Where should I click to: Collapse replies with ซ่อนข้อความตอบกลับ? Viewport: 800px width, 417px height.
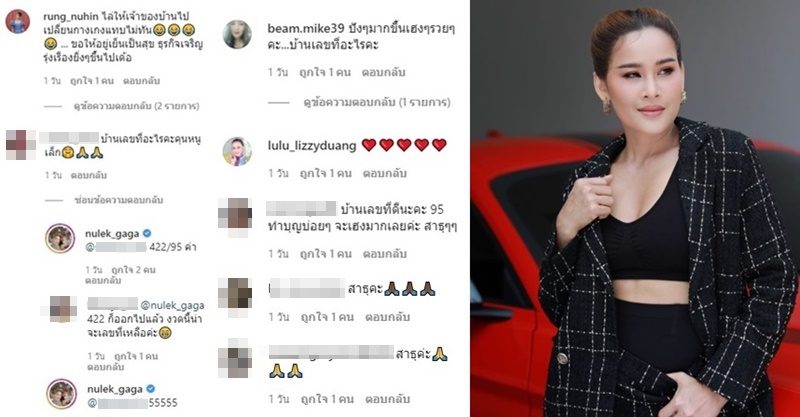118,200
